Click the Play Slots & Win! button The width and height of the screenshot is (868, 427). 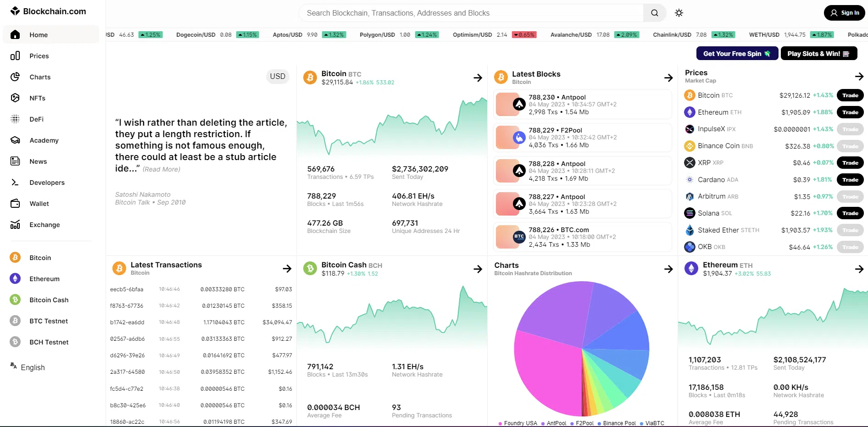point(819,54)
